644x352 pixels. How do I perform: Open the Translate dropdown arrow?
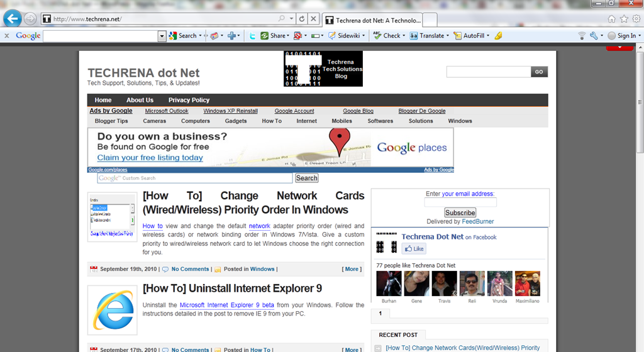click(x=448, y=36)
